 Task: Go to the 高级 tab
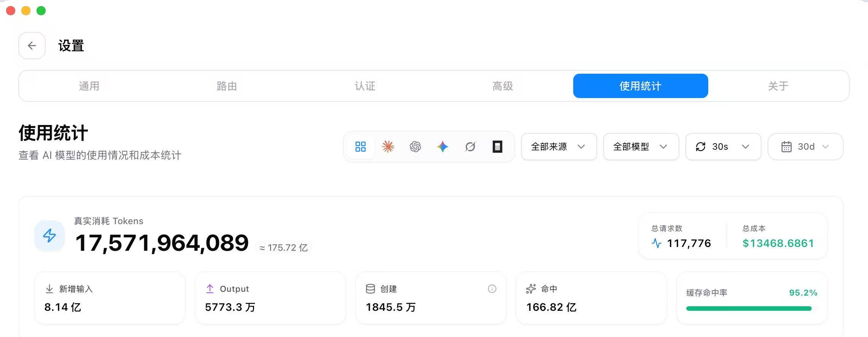pos(502,86)
